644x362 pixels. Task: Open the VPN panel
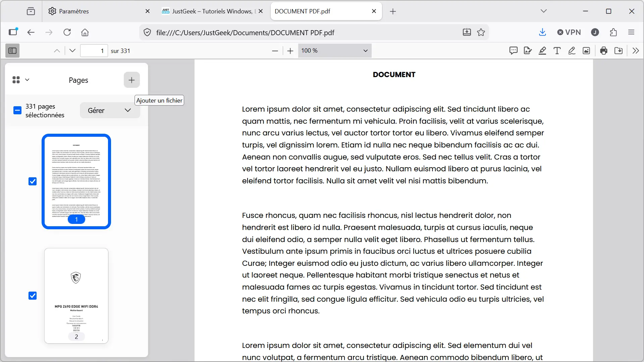click(x=569, y=32)
